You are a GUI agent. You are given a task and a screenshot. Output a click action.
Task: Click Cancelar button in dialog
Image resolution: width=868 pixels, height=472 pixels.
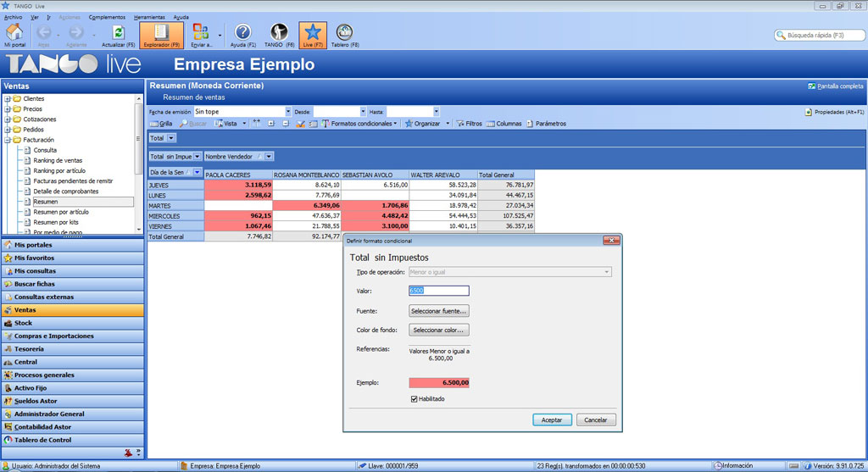596,420
